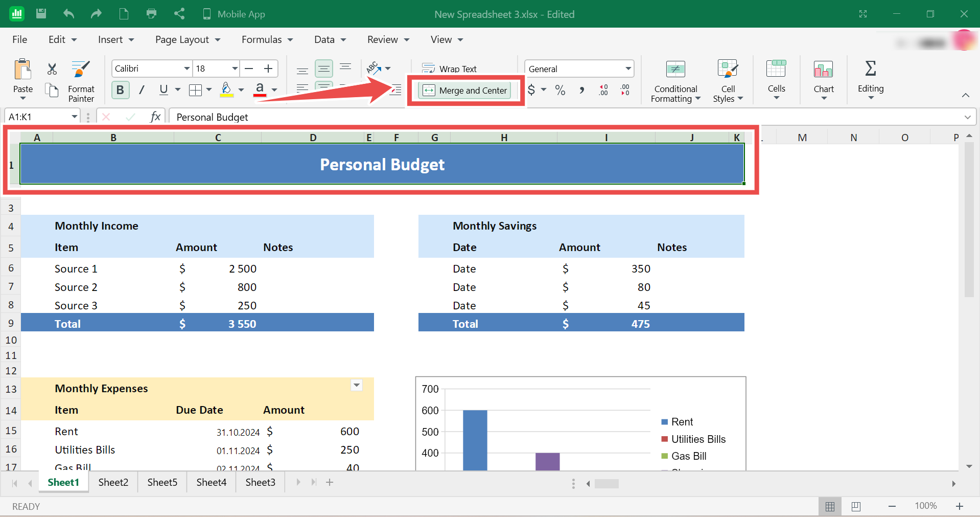This screenshot has height=517, width=980.
Task: Toggle underline formatting
Action: coord(164,90)
